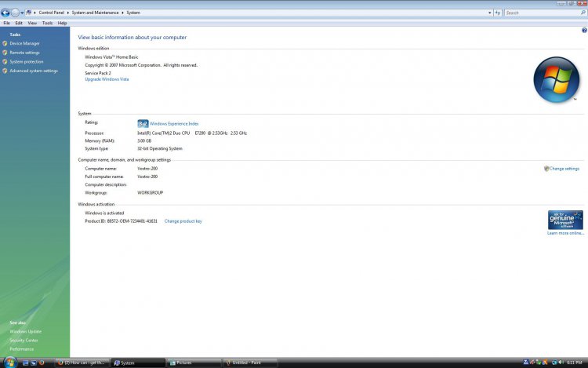The width and height of the screenshot is (588, 368).
Task: Click the 3.2 rating badge
Action: pyautogui.click(x=143, y=123)
